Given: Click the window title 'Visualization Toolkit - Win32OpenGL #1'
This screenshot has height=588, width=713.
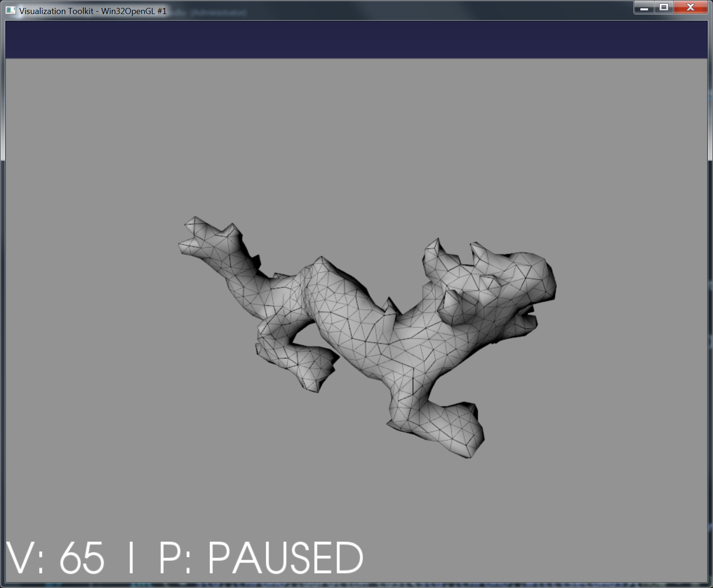Looking at the screenshot, I should (x=93, y=11).
